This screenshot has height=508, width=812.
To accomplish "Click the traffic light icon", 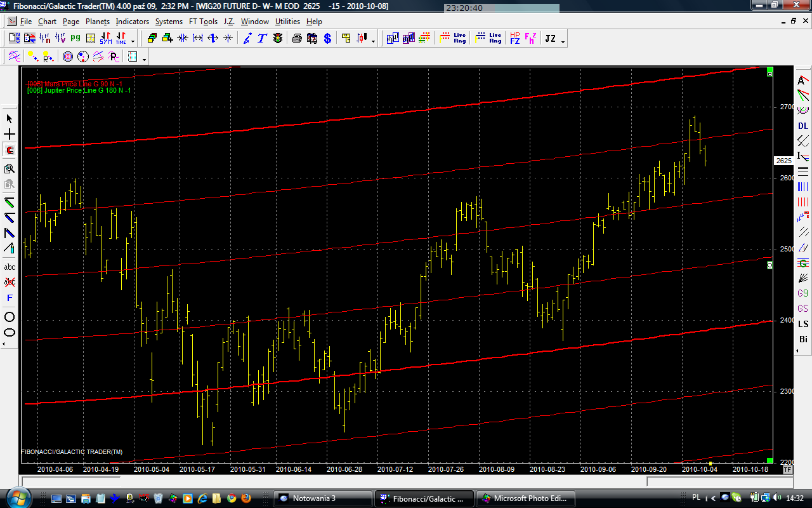I will 278,39.
